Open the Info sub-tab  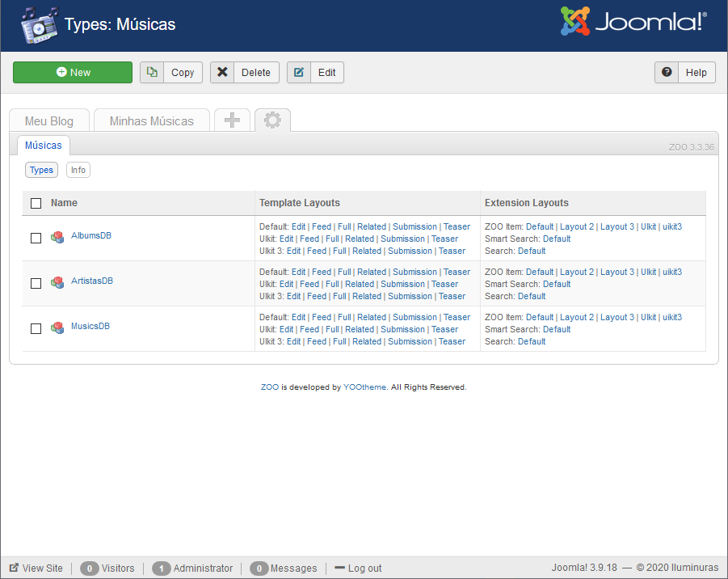[78, 170]
